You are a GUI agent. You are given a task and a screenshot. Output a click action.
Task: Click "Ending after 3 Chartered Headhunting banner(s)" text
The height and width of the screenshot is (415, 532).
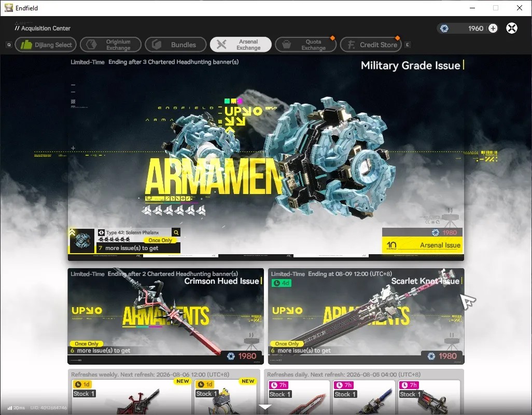(x=173, y=62)
